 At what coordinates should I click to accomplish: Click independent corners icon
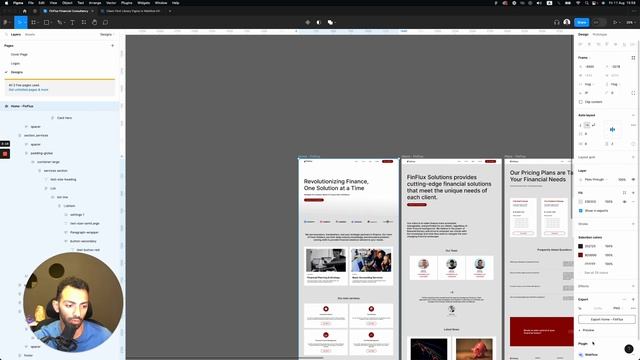point(633,93)
